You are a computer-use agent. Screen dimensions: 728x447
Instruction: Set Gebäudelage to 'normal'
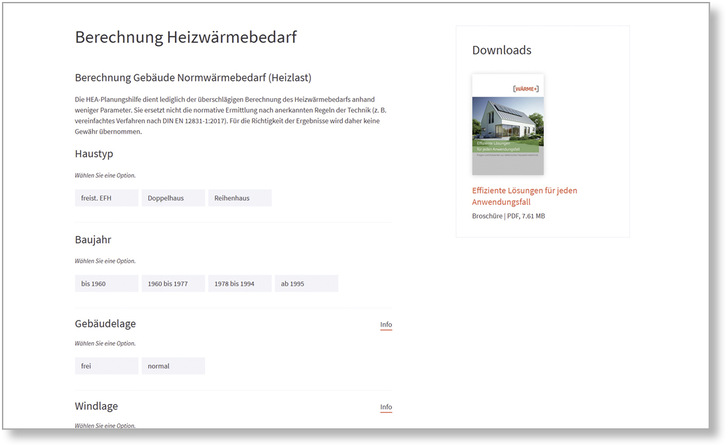coord(173,366)
